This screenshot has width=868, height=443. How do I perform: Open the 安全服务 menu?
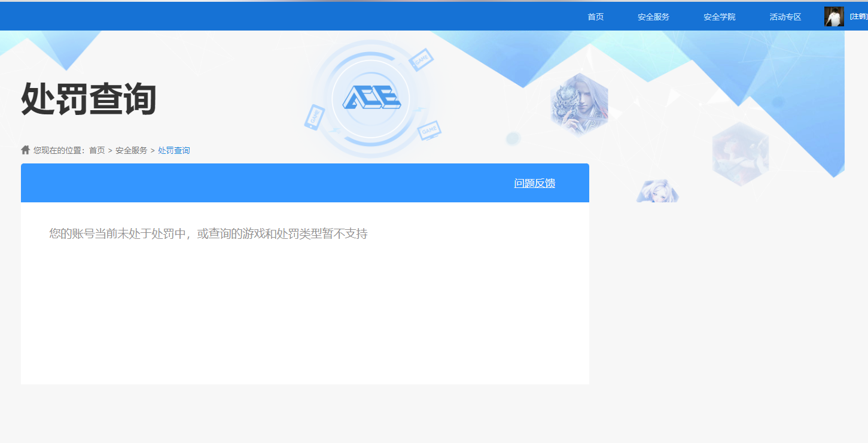[653, 17]
